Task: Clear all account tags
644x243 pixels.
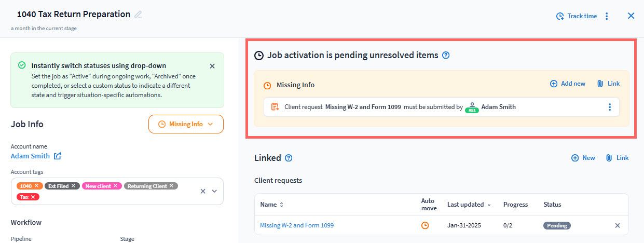Action: coord(203,191)
